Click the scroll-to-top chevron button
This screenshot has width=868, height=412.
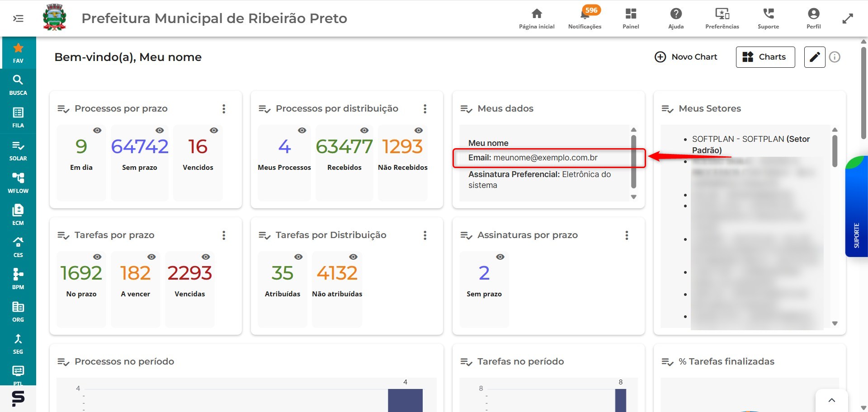[x=831, y=400]
